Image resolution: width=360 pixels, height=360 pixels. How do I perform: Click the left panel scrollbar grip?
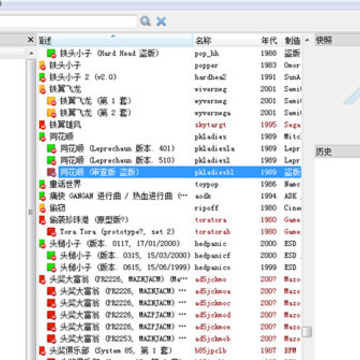[31, 212]
